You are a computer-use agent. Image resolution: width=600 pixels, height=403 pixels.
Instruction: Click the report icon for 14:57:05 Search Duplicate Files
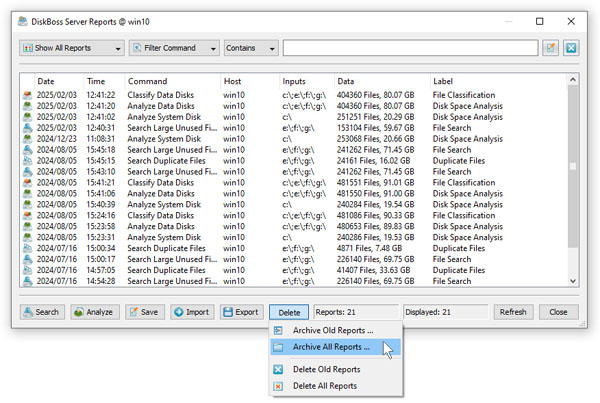[x=27, y=270]
